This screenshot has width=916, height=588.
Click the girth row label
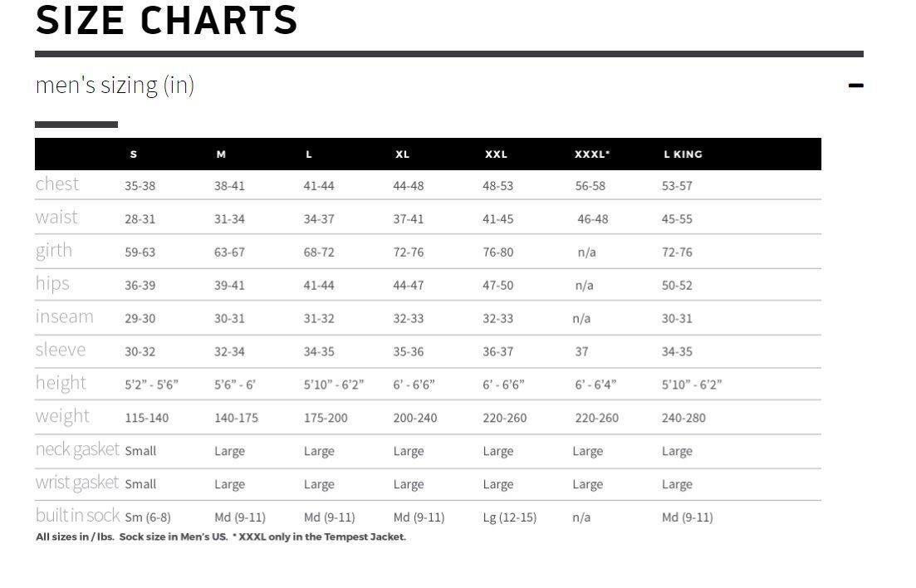(x=54, y=252)
